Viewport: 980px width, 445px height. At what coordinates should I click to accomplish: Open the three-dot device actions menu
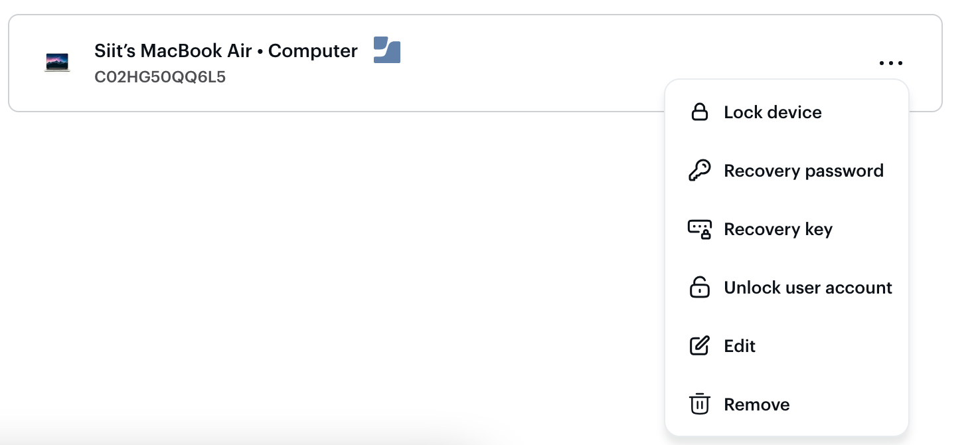click(890, 64)
